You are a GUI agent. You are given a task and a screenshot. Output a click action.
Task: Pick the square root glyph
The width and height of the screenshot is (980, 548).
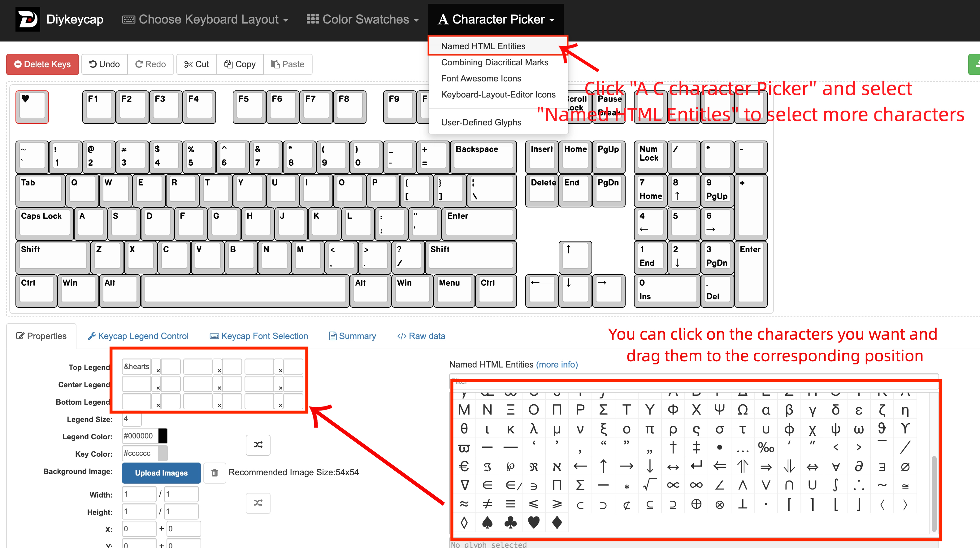(x=650, y=485)
